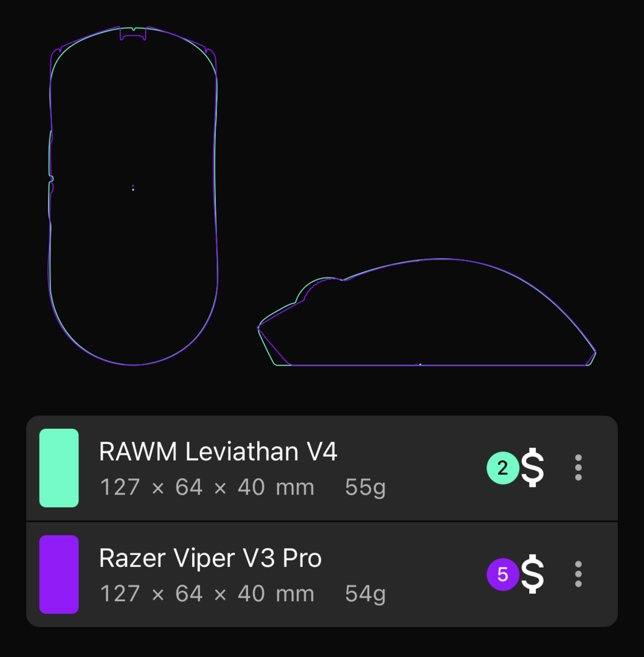This screenshot has width=644, height=657.
Task: Click the top-view mouse shape outline
Action: pyautogui.click(x=133, y=196)
